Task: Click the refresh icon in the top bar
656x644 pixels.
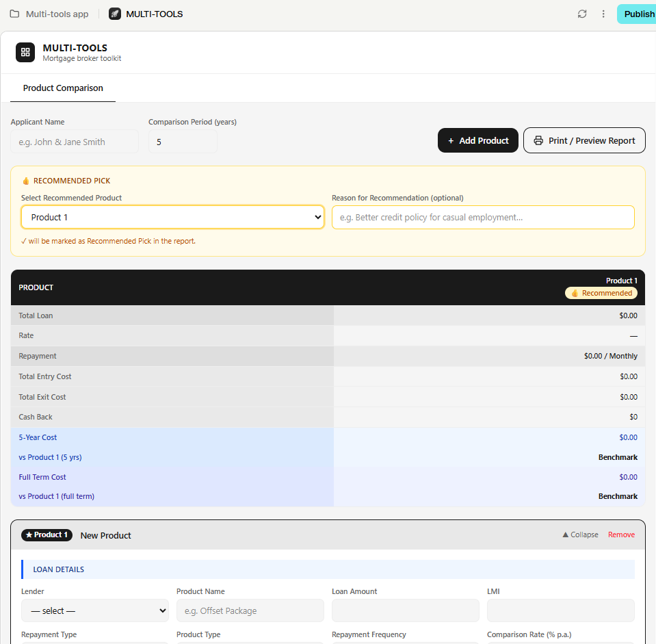Action: click(582, 14)
